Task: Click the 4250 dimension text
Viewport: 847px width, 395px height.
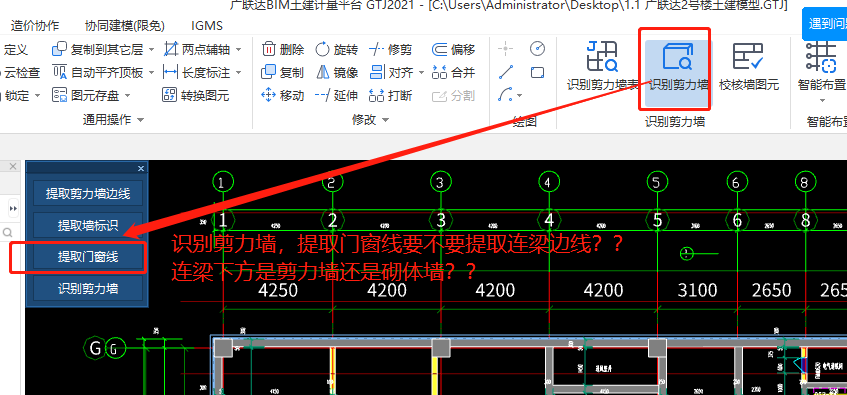Action: pos(278,291)
